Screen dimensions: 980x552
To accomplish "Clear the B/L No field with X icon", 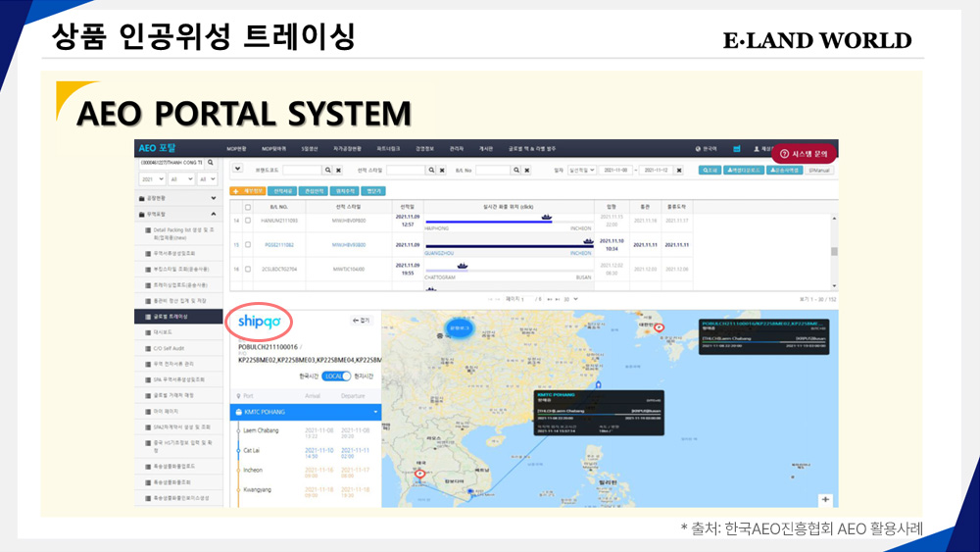I will click(x=527, y=170).
